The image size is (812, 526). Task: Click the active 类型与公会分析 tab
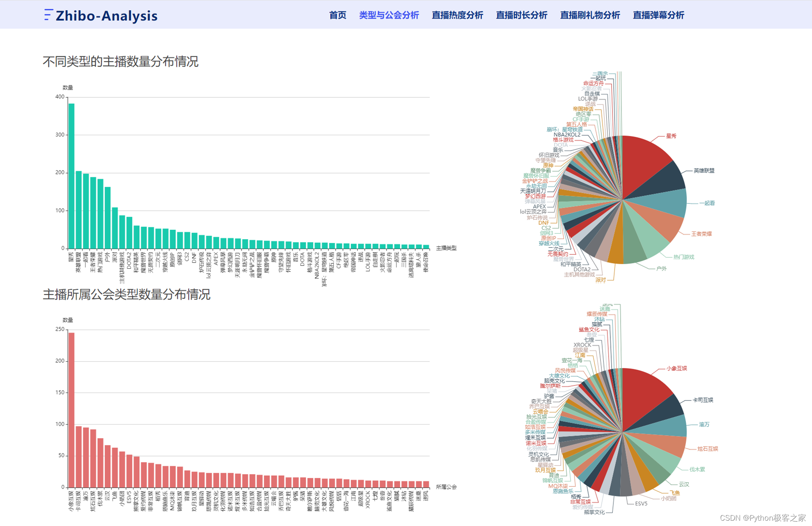[389, 15]
